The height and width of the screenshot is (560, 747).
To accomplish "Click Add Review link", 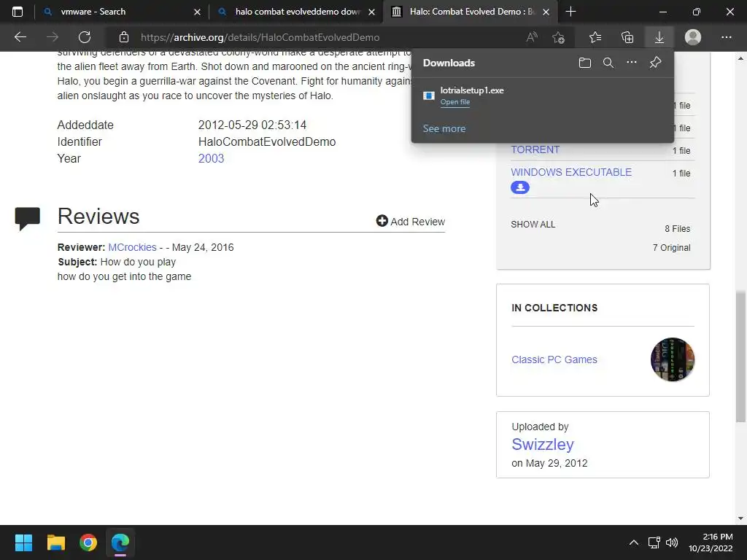I will (x=411, y=222).
